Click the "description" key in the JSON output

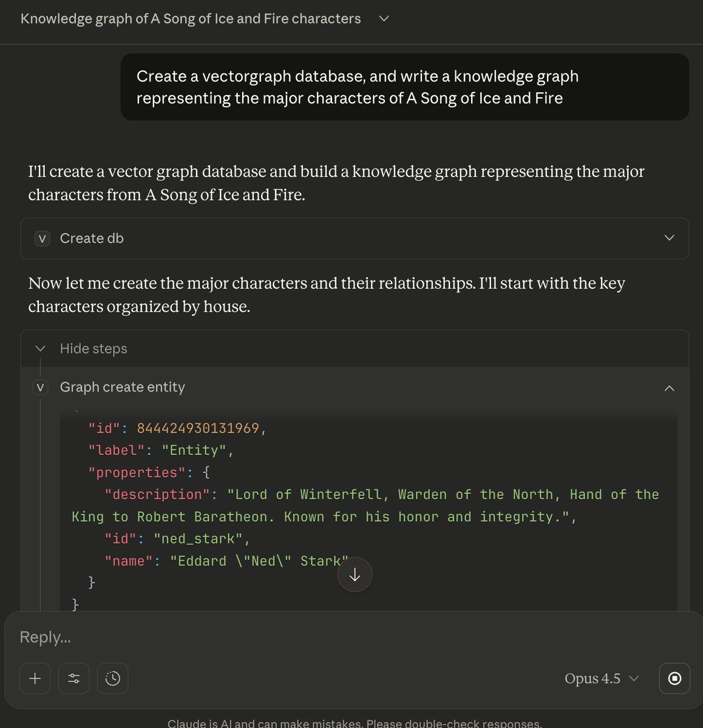[x=157, y=494]
